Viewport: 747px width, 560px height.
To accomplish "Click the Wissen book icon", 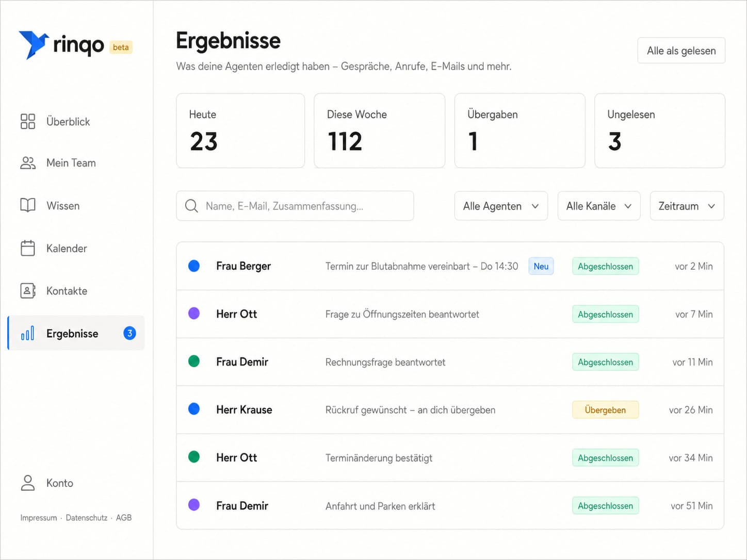I will 28,205.
